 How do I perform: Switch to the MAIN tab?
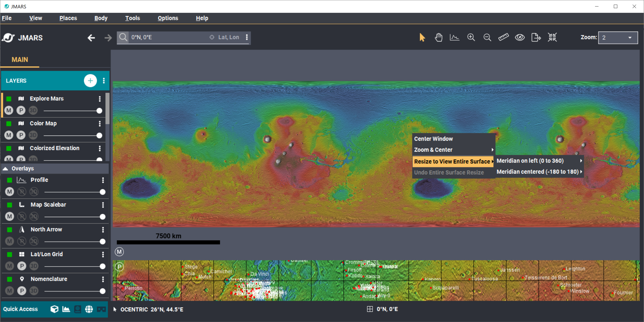20,60
